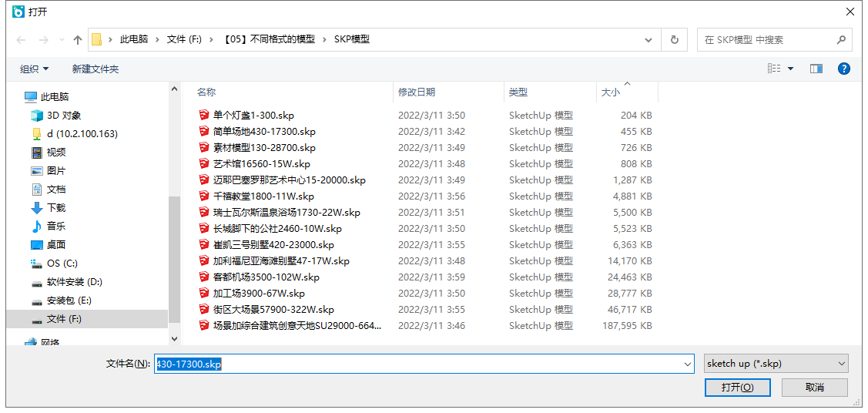
Task: Click SketchUp icon of 千禧教堂1800-11W.skp
Action: pyautogui.click(x=204, y=196)
